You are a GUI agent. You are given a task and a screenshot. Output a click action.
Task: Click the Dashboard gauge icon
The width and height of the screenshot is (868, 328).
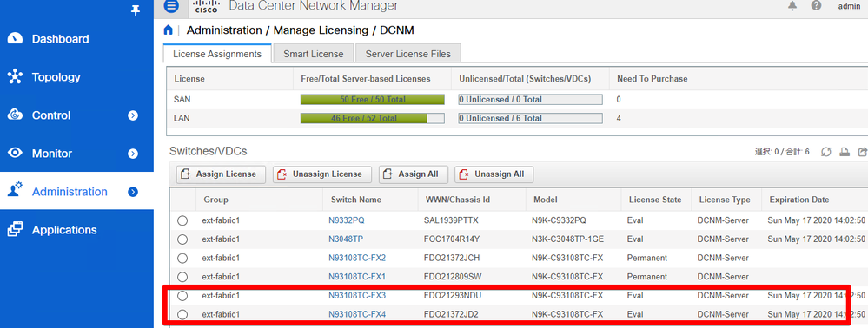coord(15,39)
